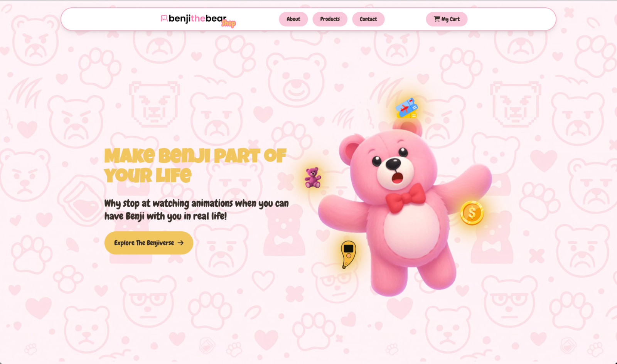Screen dimensions: 617x364
Task: Click the pink bear's black nose
Action: click(x=393, y=164)
